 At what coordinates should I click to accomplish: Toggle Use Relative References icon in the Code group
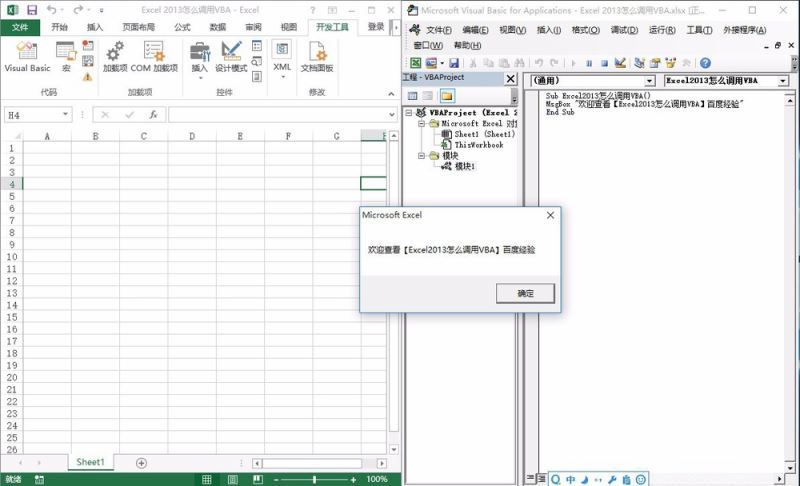(88, 61)
